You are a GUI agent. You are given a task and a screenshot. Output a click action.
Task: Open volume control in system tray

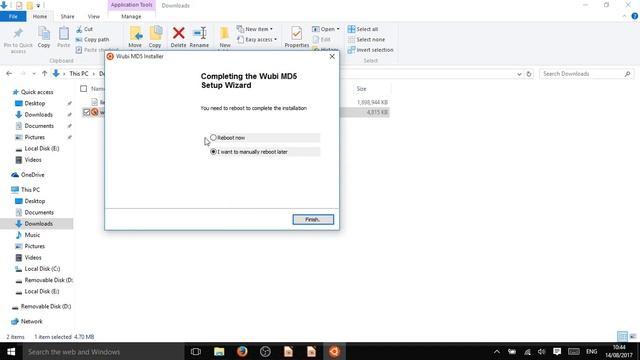[x=542, y=351]
